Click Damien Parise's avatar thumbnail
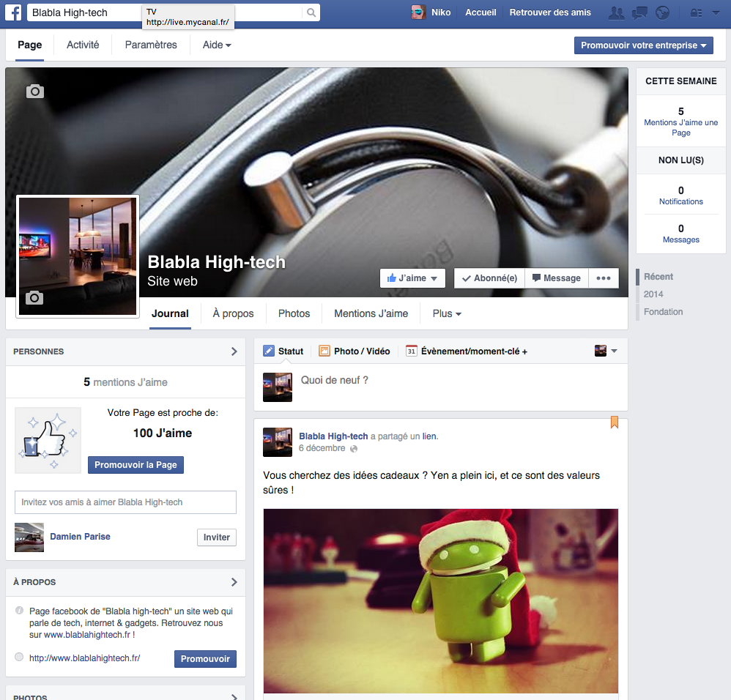Viewport: 731px width, 700px height. [29, 537]
